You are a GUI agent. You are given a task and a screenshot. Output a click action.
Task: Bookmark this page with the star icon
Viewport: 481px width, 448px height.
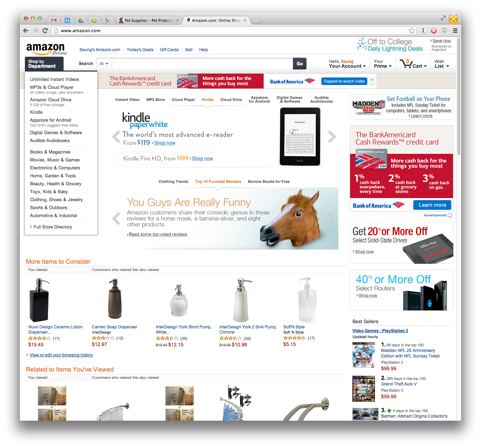(x=412, y=30)
